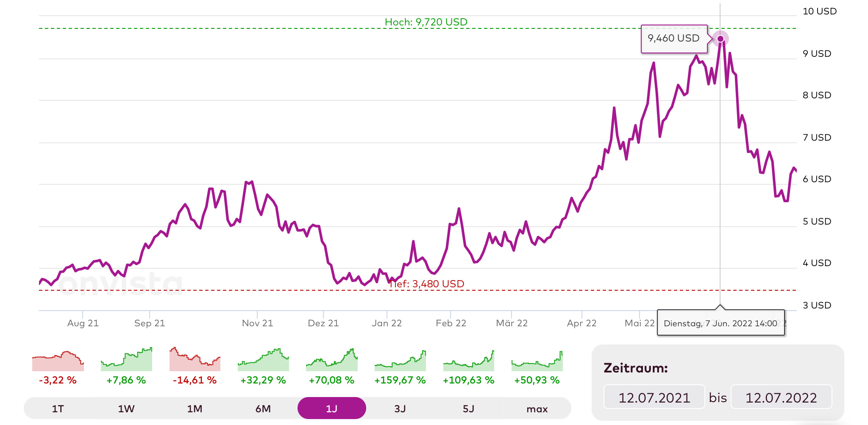Open the +50,93 % max sparkline
The image size is (868, 425).
[537, 361]
